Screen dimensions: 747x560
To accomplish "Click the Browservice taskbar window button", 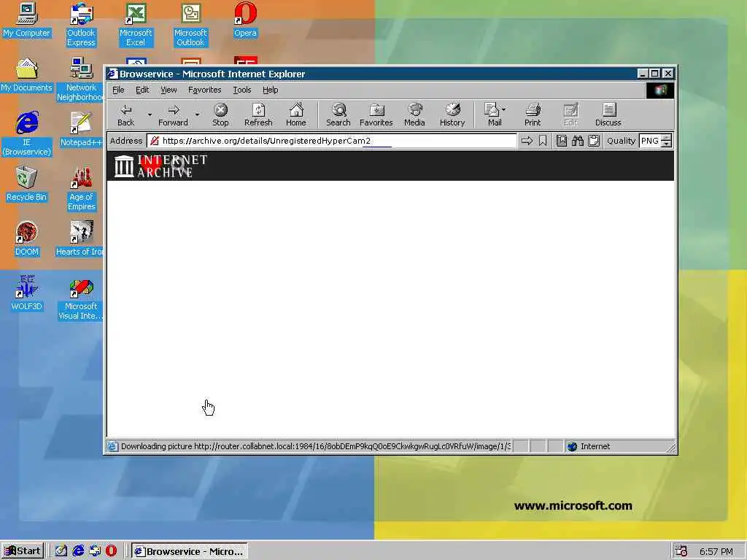I will coord(190,551).
